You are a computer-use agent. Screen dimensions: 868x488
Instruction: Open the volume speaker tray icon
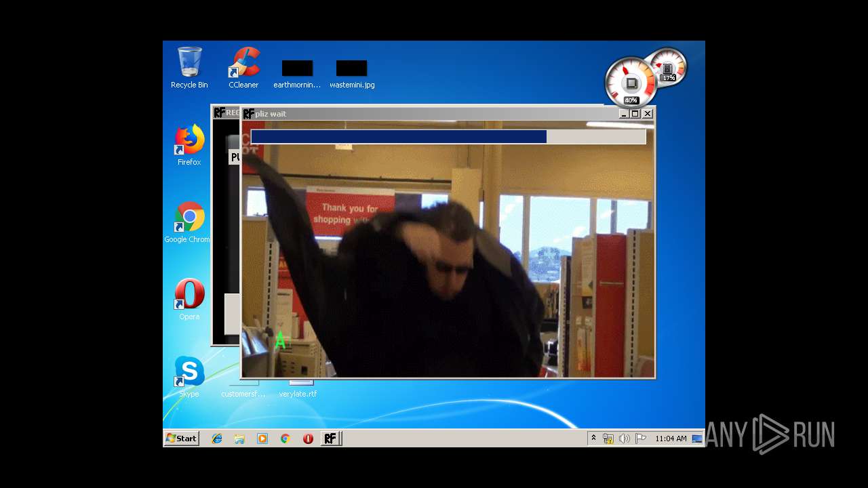[625, 439]
